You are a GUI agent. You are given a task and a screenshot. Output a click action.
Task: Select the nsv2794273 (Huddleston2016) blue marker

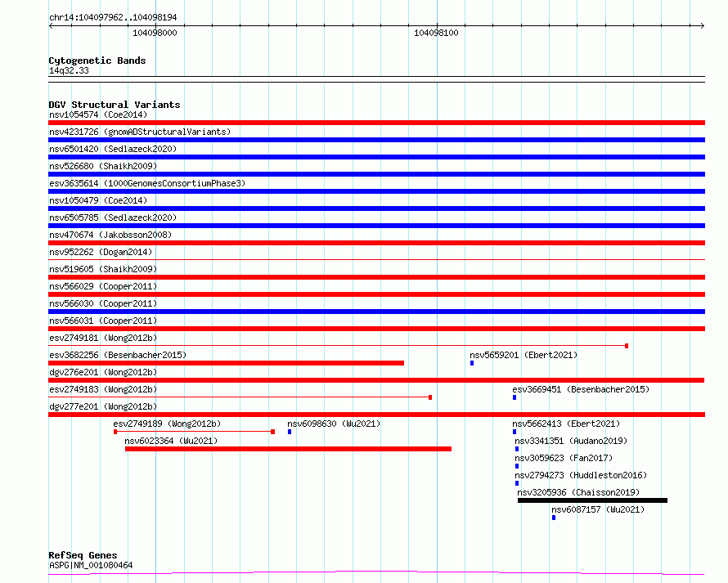[x=517, y=483]
